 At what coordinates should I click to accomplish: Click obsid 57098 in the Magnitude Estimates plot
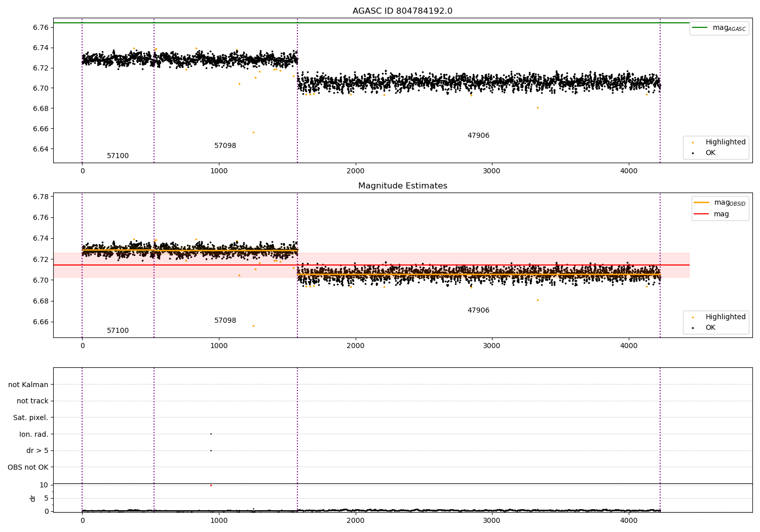(x=225, y=321)
